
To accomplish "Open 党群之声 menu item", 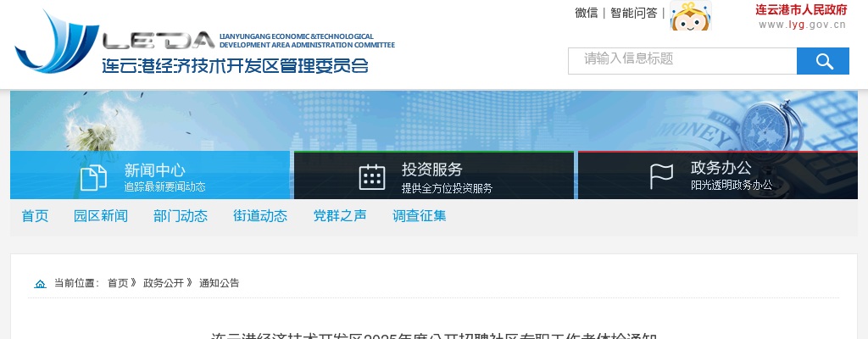I will [x=339, y=216].
